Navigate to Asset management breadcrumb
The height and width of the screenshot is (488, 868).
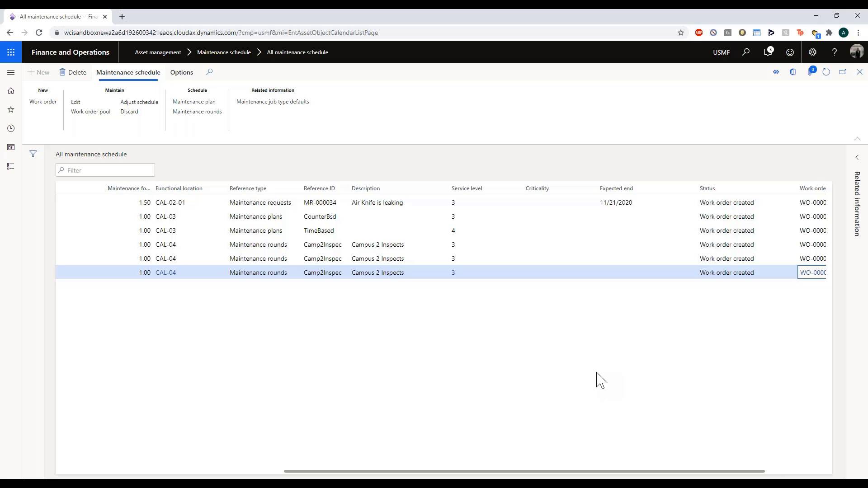[157, 52]
